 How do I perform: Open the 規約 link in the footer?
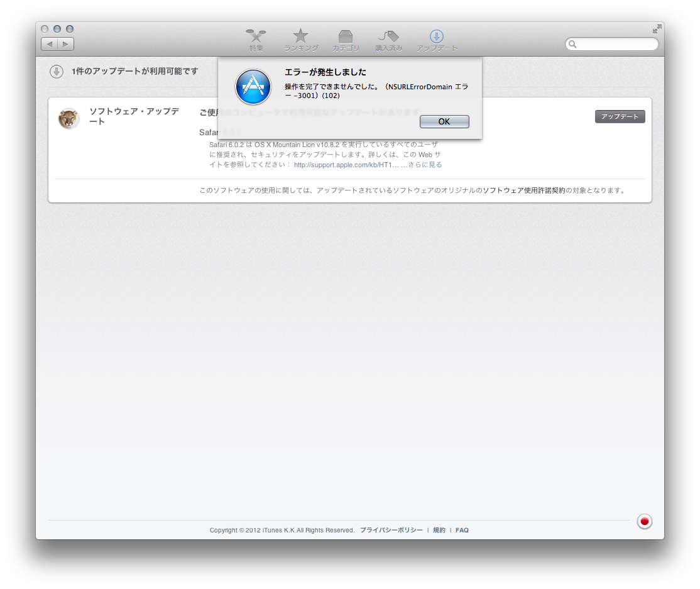point(439,530)
